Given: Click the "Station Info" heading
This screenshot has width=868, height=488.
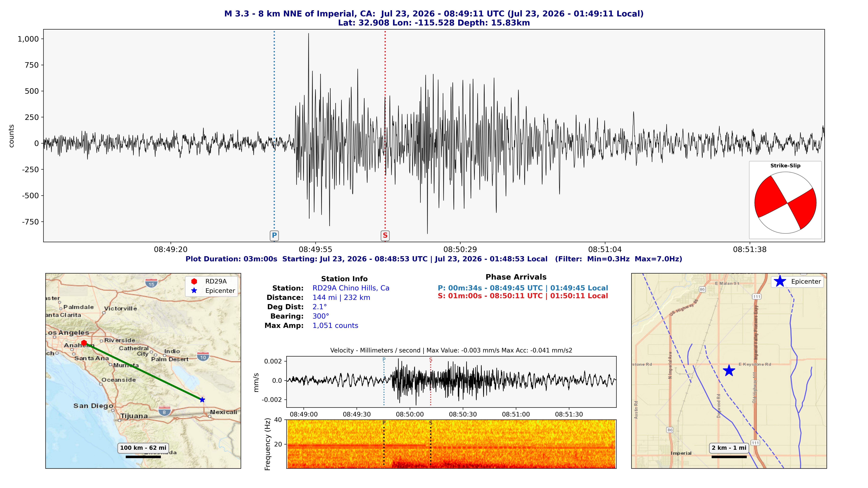Looking at the screenshot, I should tap(344, 279).
